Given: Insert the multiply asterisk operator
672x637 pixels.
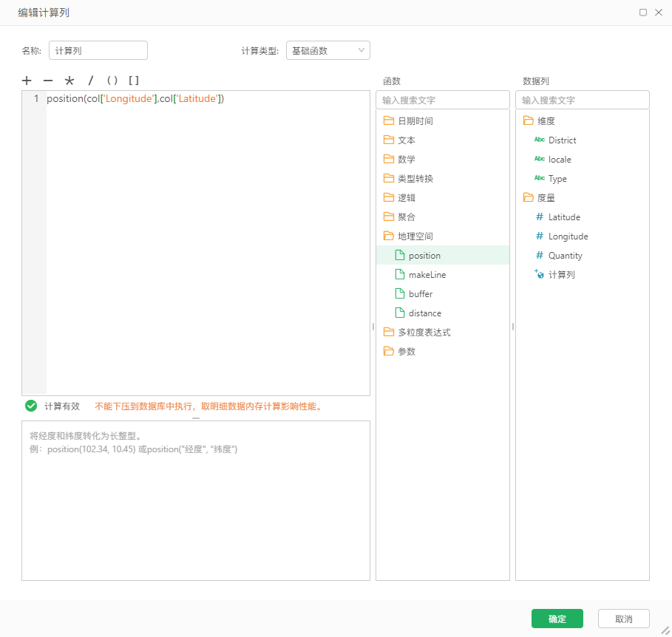Looking at the screenshot, I should tap(69, 81).
